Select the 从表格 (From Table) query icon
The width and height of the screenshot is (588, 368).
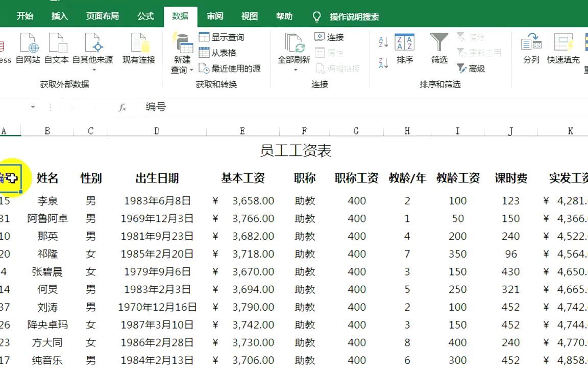click(x=204, y=53)
